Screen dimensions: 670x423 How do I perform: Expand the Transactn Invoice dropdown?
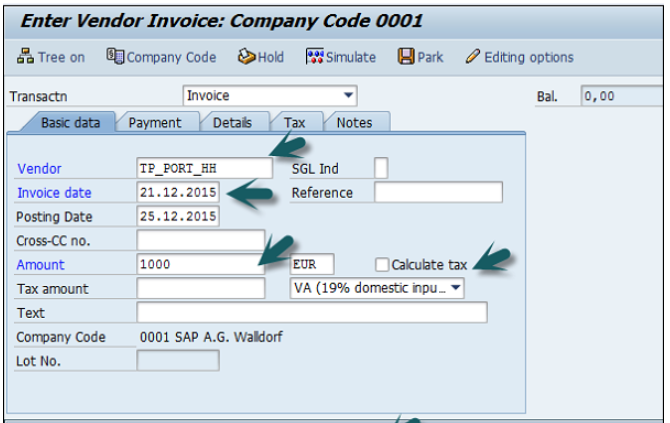(348, 96)
